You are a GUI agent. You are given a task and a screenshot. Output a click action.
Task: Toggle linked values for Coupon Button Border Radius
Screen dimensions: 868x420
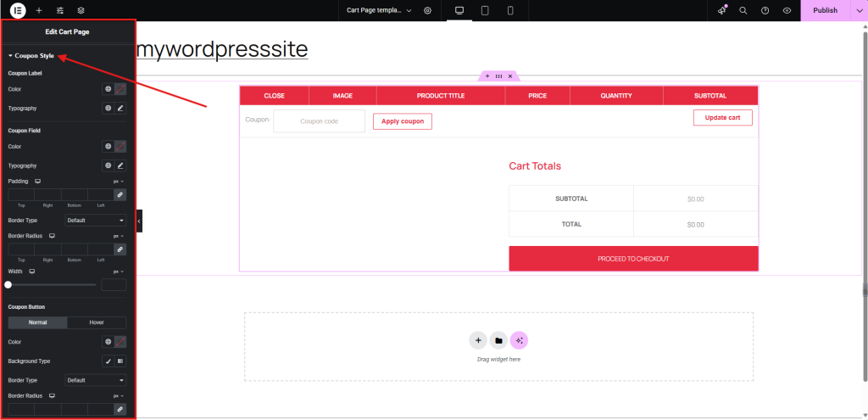[120, 410]
